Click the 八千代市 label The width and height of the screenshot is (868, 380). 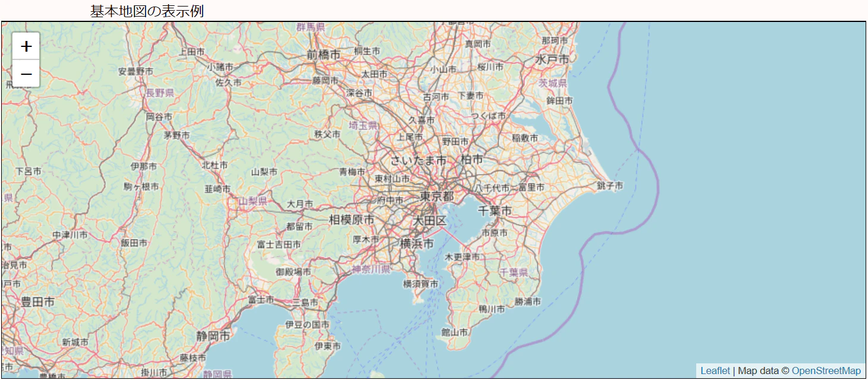click(x=492, y=188)
